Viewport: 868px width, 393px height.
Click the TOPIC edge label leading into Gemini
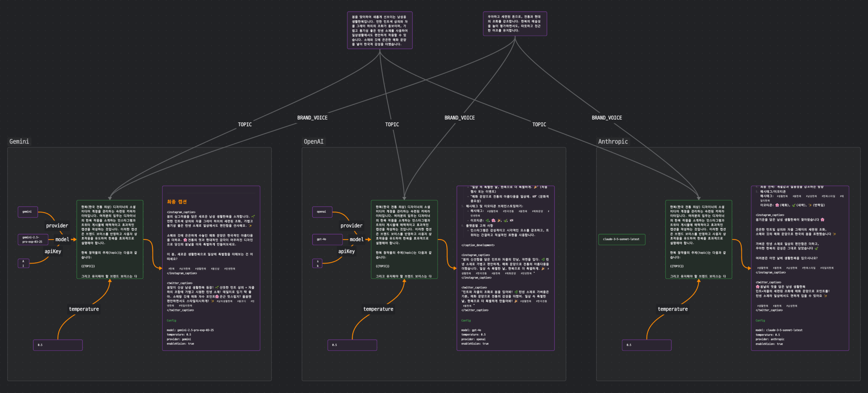click(245, 125)
